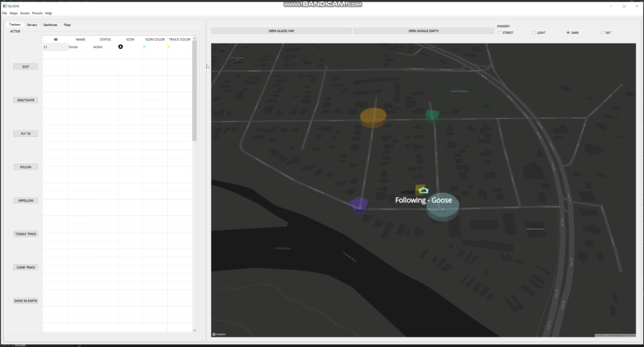Click the FOLLOW button

[x=25, y=167]
